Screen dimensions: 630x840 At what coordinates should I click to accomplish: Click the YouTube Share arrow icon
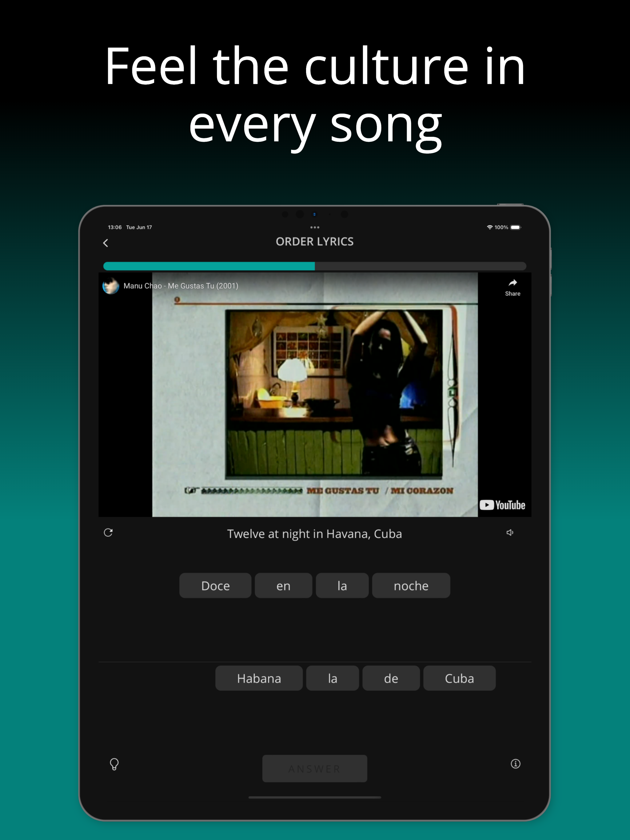pyautogui.click(x=512, y=283)
